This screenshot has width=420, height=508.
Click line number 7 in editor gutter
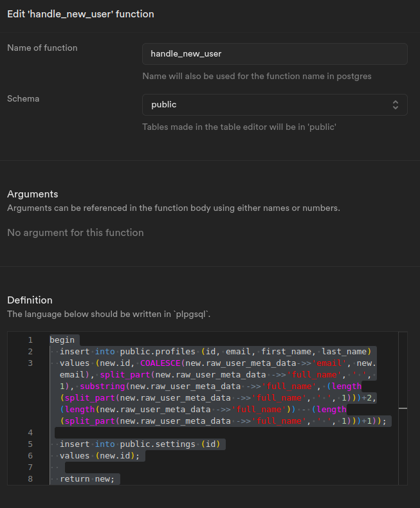(x=30, y=467)
